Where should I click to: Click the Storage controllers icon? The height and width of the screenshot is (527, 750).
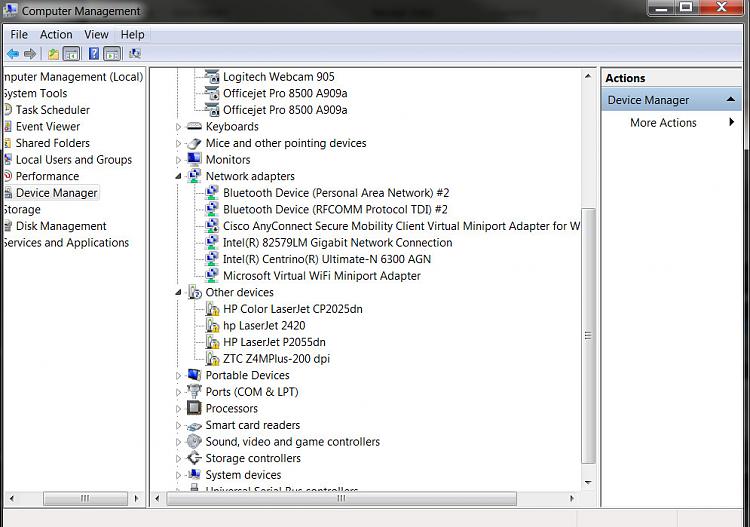tap(194, 458)
